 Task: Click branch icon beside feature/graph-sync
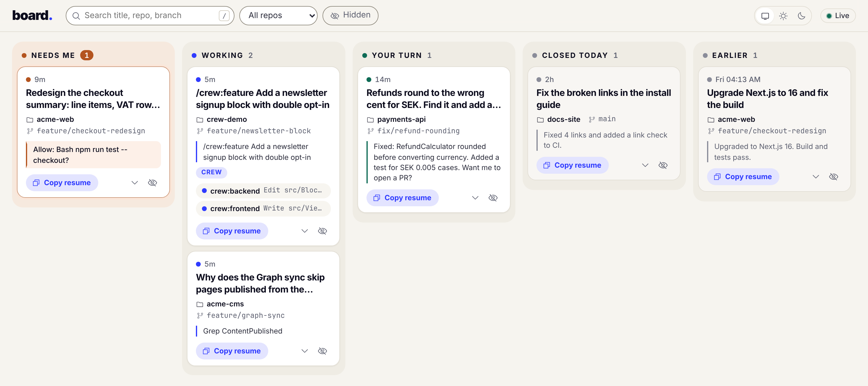click(x=200, y=315)
